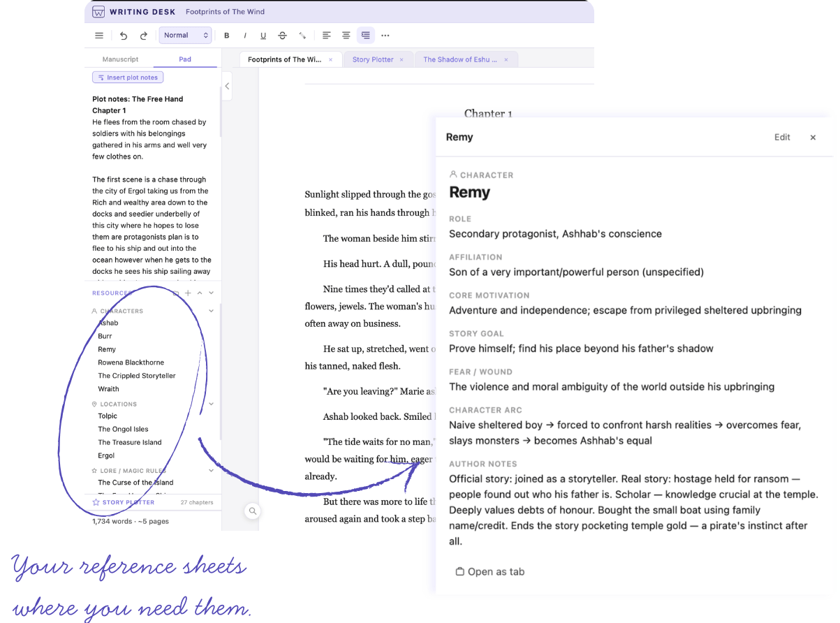Collapse the Locations section chevron
The height and width of the screenshot is (623, 840).
[212, 404]
